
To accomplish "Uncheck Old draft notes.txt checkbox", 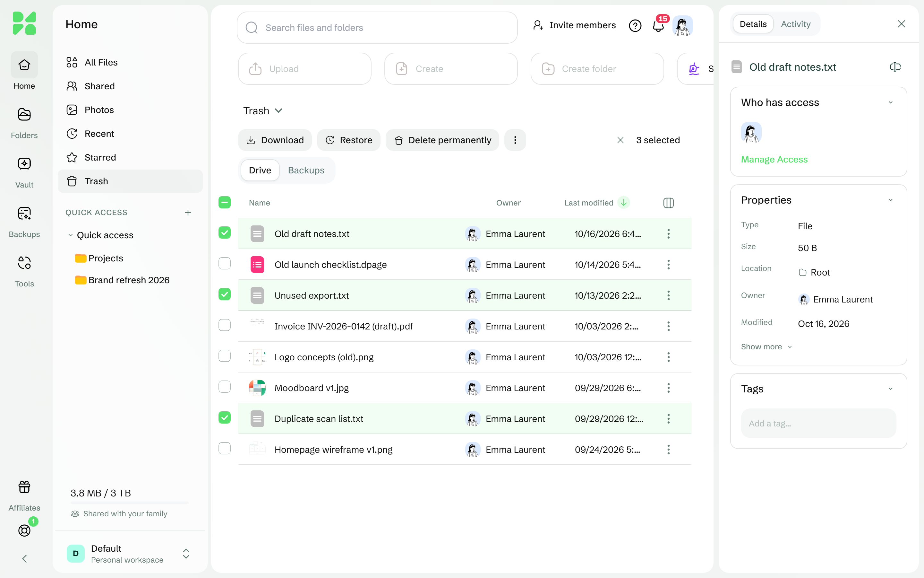I will pos(225,232).
